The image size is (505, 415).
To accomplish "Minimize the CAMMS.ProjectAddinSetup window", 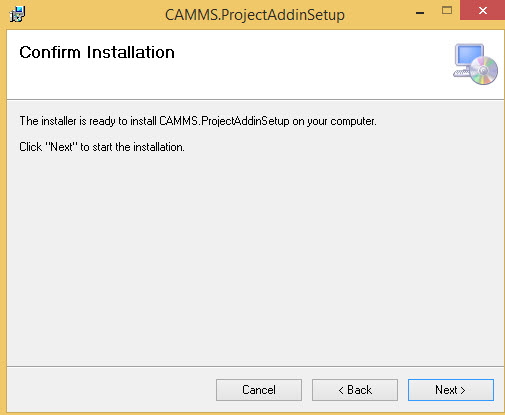I will (420, 13).
